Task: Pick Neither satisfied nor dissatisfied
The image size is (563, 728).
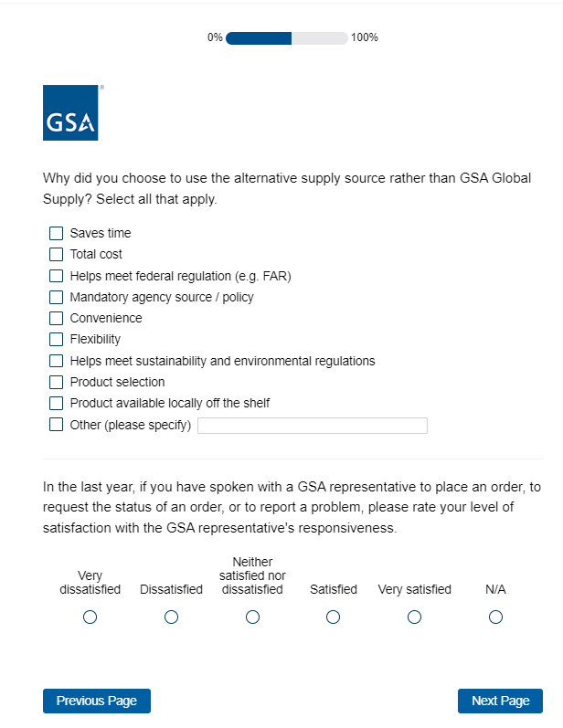Action: tap(252, 617)
